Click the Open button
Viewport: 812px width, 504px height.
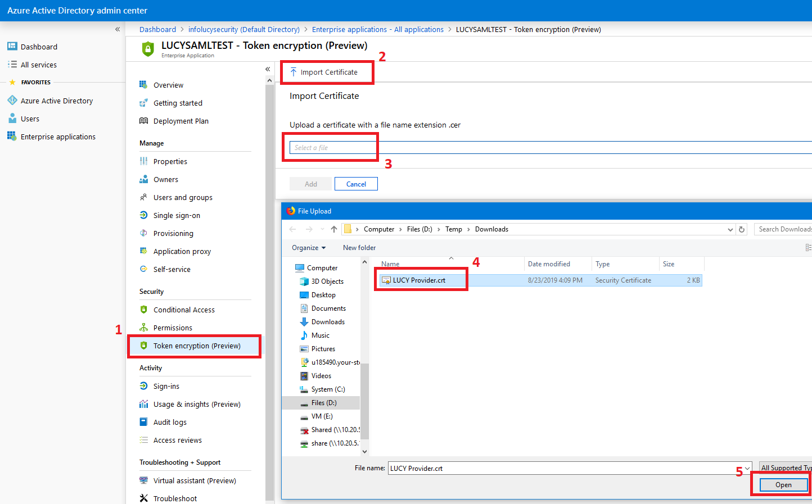click(783, 485)
